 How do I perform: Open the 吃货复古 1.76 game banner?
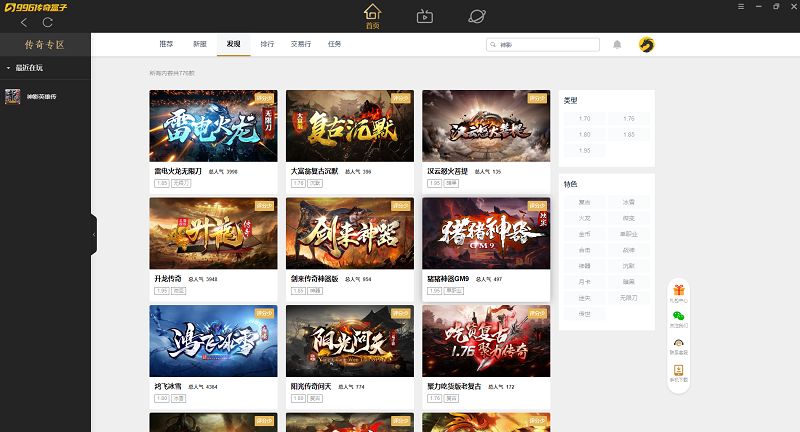486,341
